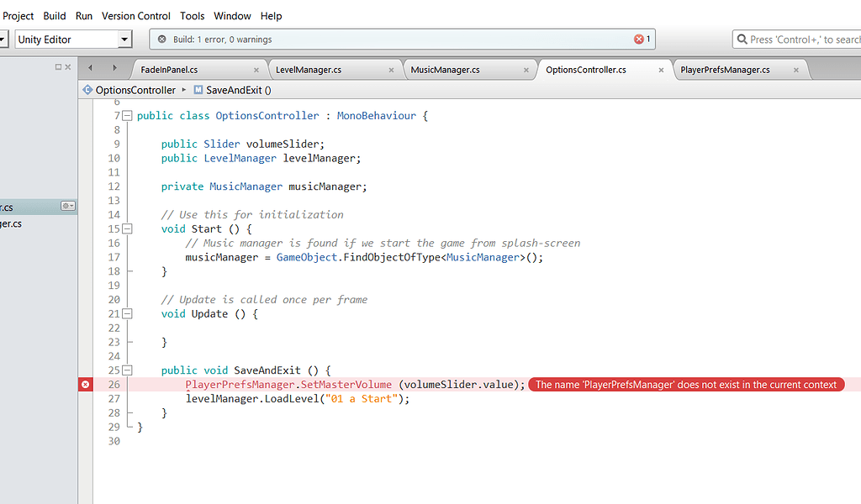Click 'PlayerPrefsManager' identifier on line 26
The height and width of the screenshot is (504, 861).
tap(240, 385)
